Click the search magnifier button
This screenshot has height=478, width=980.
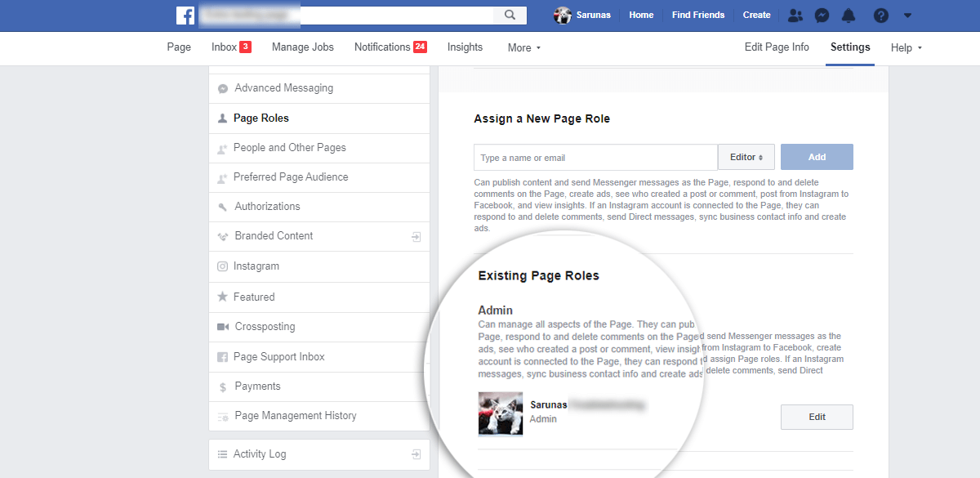[x=510, y=15]
